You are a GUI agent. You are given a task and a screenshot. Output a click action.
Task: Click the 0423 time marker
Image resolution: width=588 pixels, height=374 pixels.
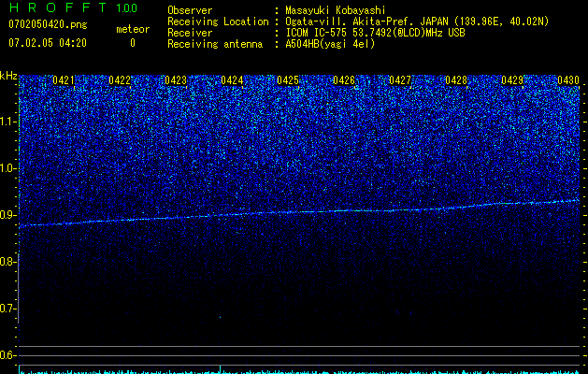click(x=176, y=80)
